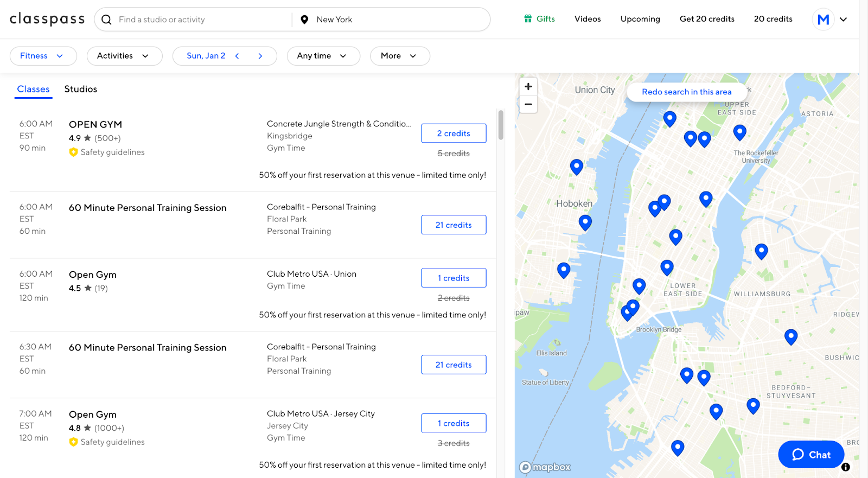Click the 4.9 rating with 500+ reviews

tap(95, 138)
